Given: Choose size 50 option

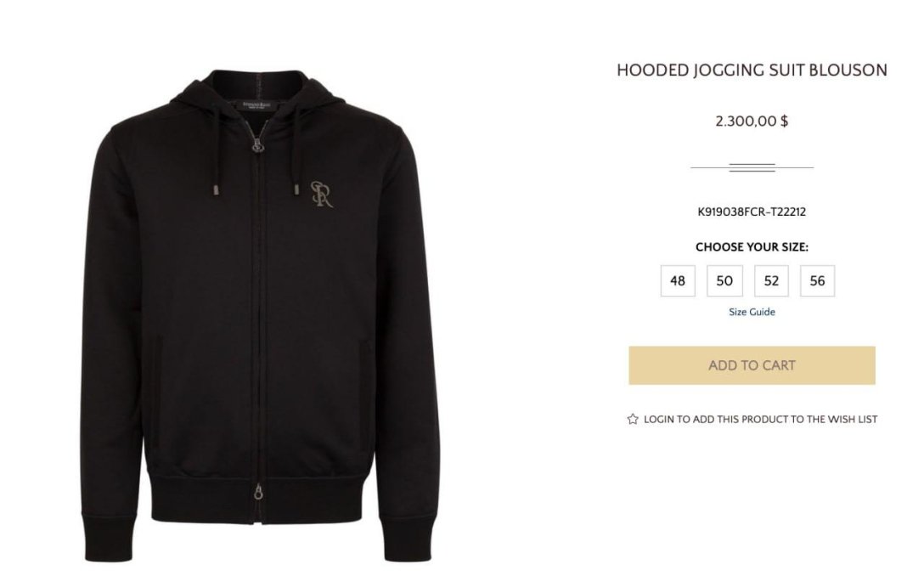Looking at the screenshot, I should click(x=724, y=280).
